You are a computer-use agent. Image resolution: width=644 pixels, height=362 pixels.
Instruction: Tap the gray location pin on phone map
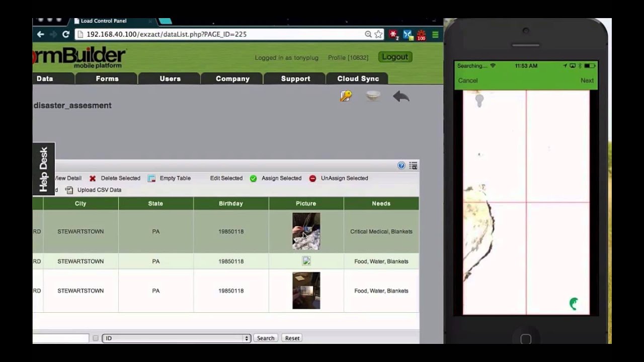coord(479,100)
